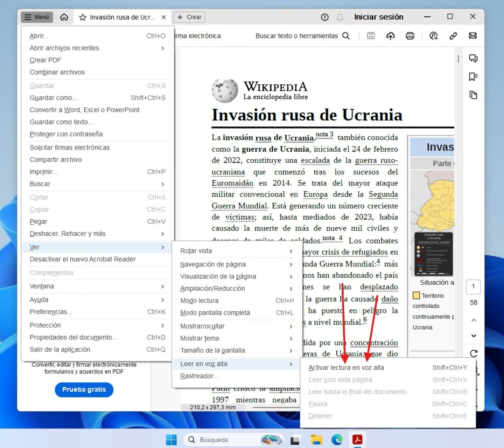Viewport: 504px width, 448px height.
Task: Click the printer icon in the toolbar
Action: [410, 36]
